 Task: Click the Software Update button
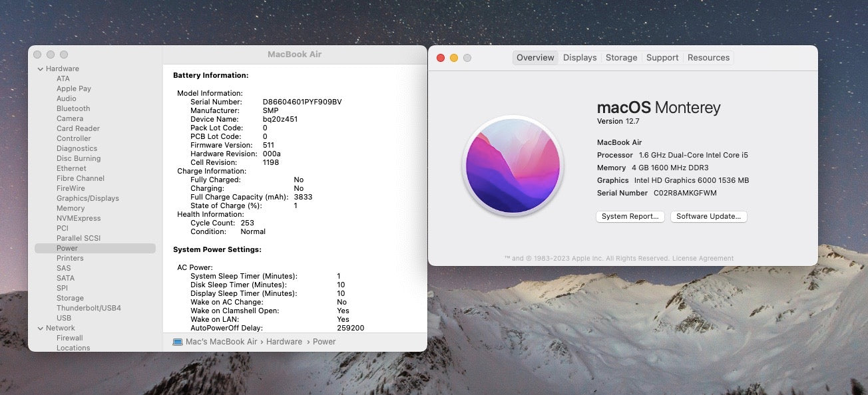coord(708,217)
